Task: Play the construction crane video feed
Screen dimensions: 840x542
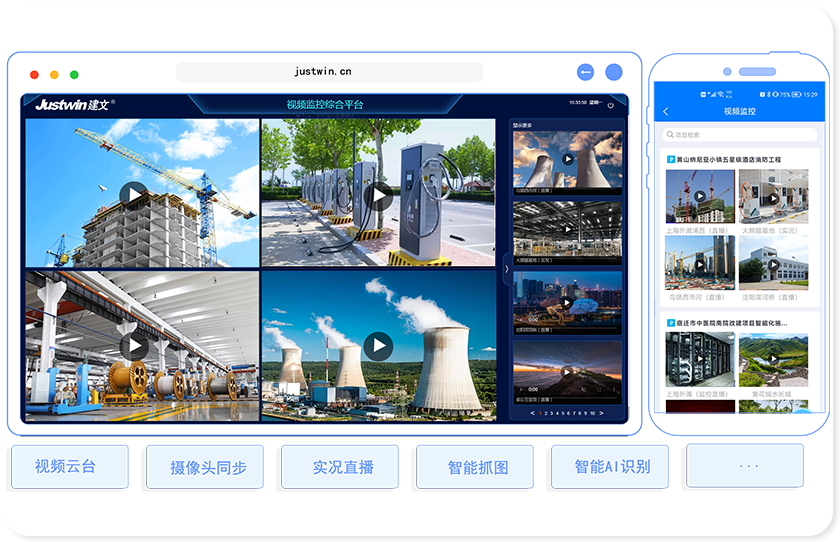Action: (133, 194)
